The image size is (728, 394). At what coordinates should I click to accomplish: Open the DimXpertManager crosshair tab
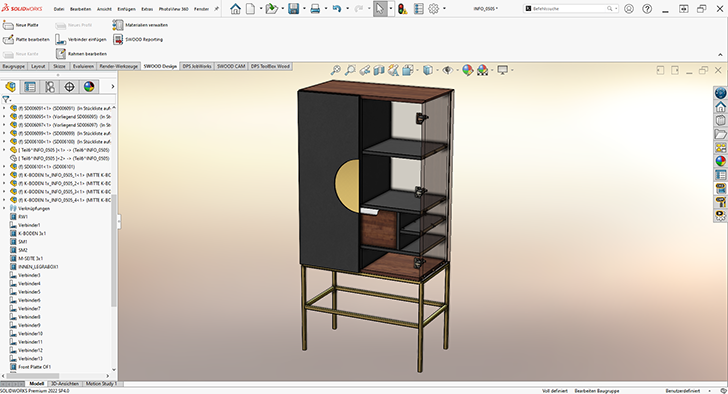69,87
